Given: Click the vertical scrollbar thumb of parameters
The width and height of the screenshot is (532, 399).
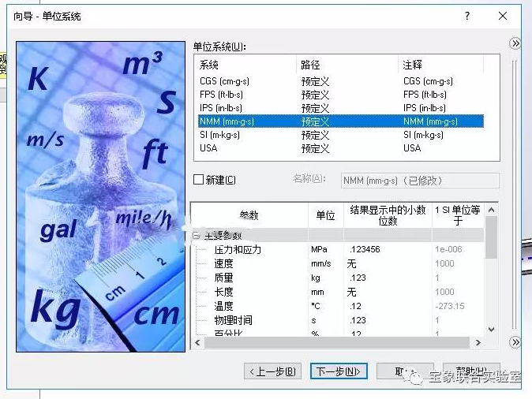Looking at the screenshot, I should (491, 237).
